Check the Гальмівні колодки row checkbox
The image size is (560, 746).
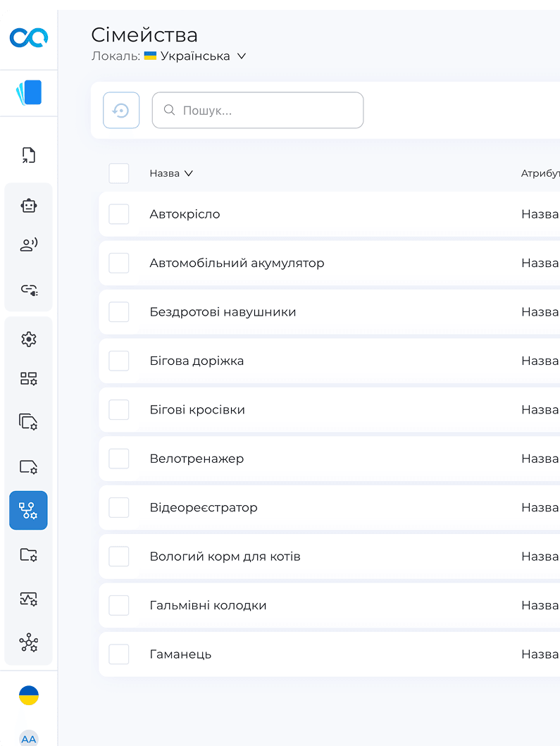pyautogui.click(x=119, y=606)
